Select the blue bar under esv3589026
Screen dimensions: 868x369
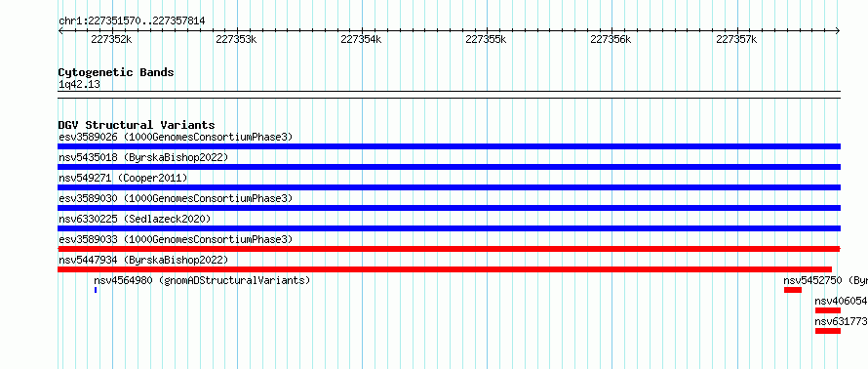449,146
